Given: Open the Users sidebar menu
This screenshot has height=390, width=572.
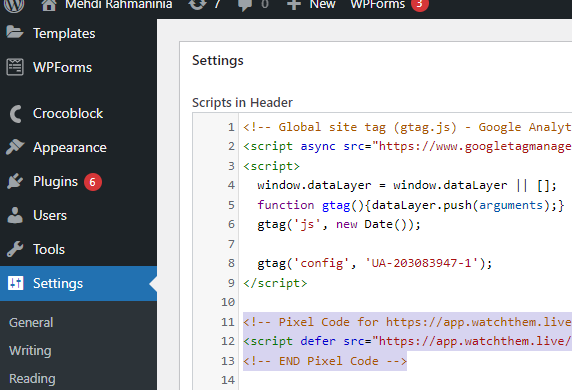Looking at the screenshot, I should click(x=50, y=216).
